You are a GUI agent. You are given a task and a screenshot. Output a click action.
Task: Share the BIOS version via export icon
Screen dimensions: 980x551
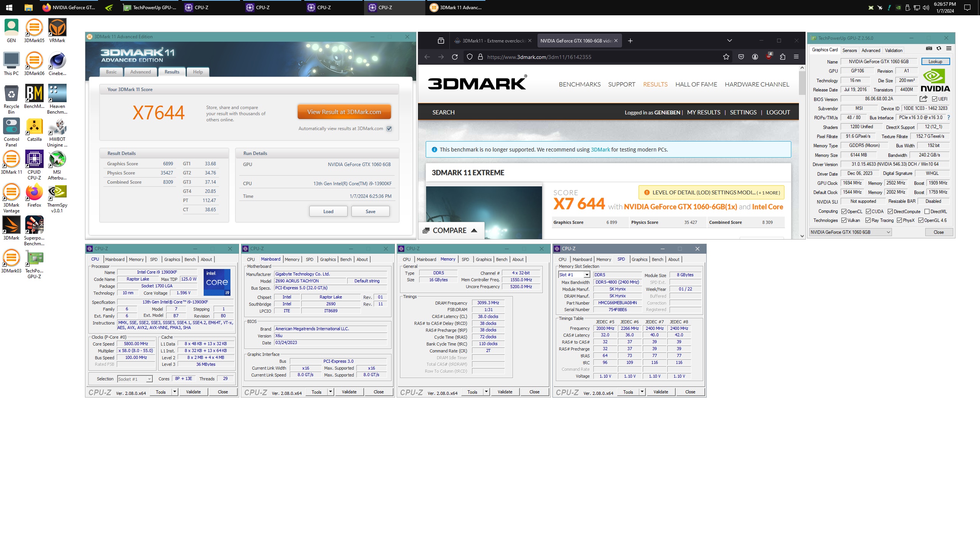(923, 99)
